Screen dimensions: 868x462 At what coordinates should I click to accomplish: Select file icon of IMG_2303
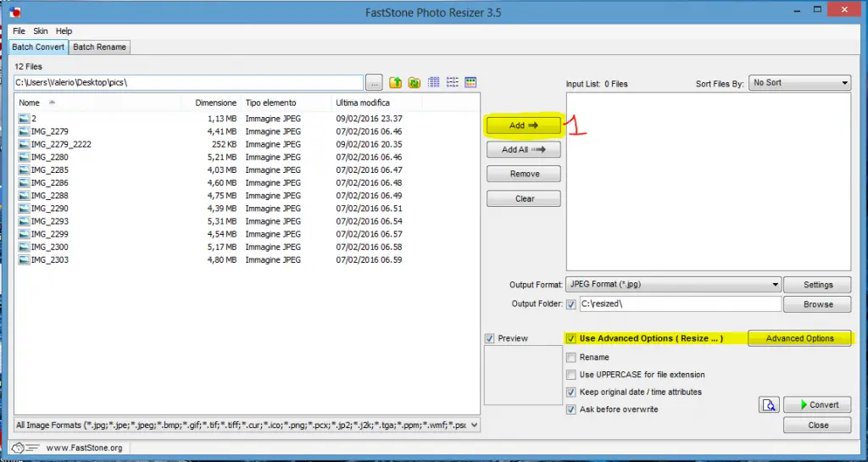tap(24, 260)
